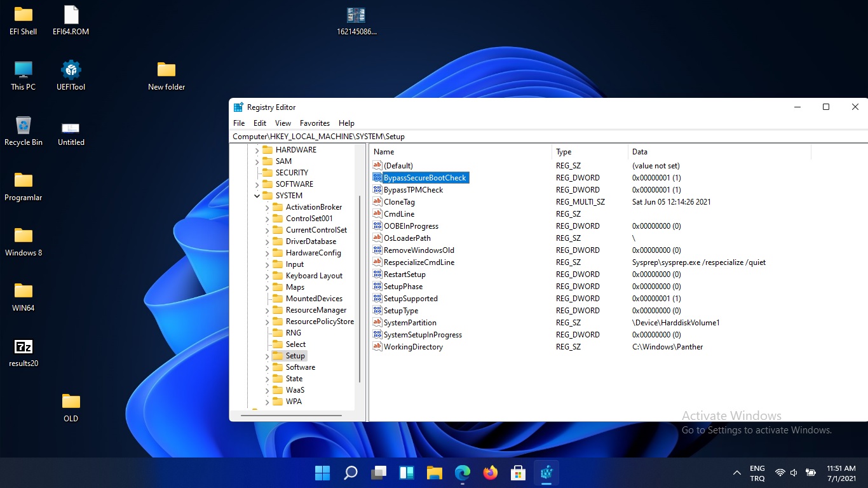Select the EFI64.ROM file icon

71,20
